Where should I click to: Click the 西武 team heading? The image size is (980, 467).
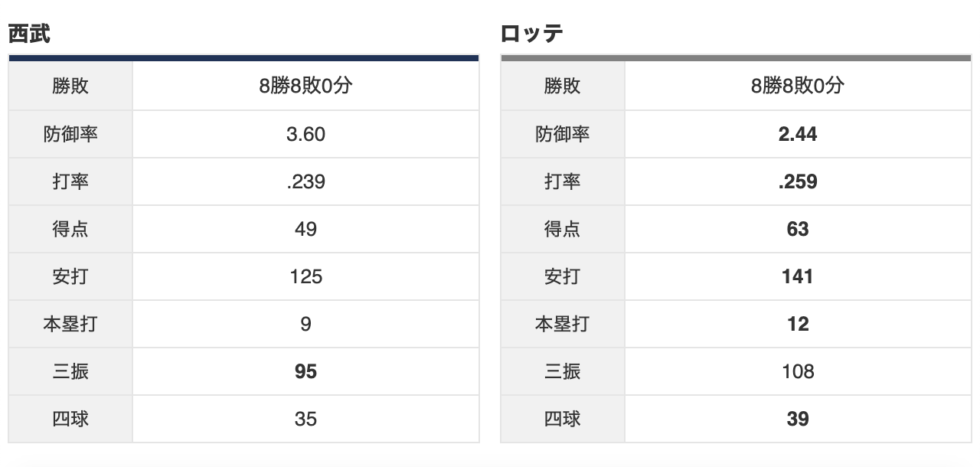[x=30, y=34]
